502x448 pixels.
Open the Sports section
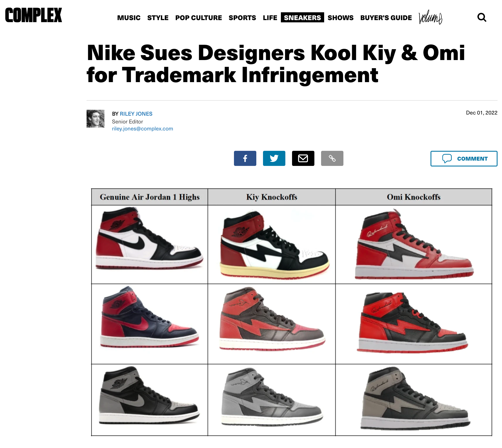pos(242,18)
